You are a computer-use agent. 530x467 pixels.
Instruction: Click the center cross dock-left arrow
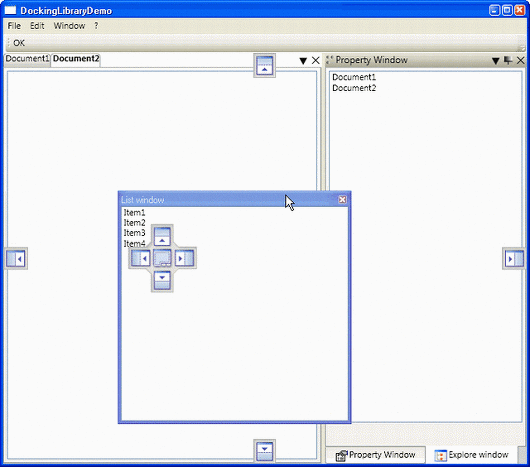(140, 259)
